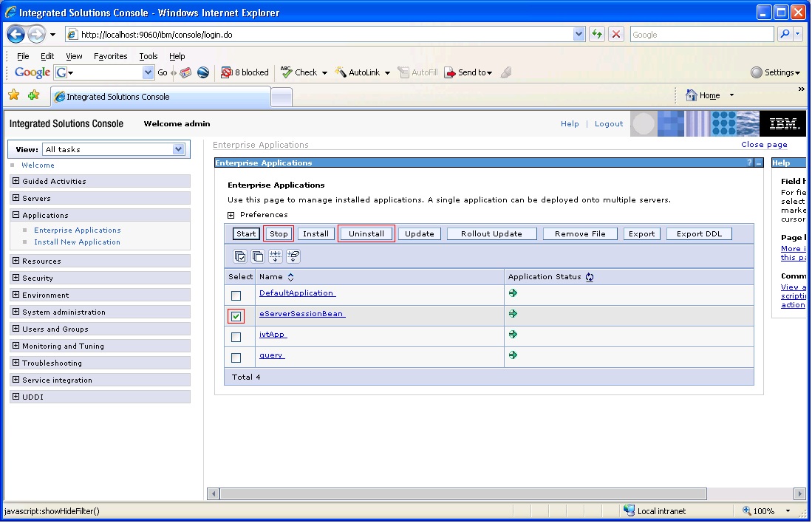Click the Logout link
This screenshot has height=523, width=812.
click(609, 124)
